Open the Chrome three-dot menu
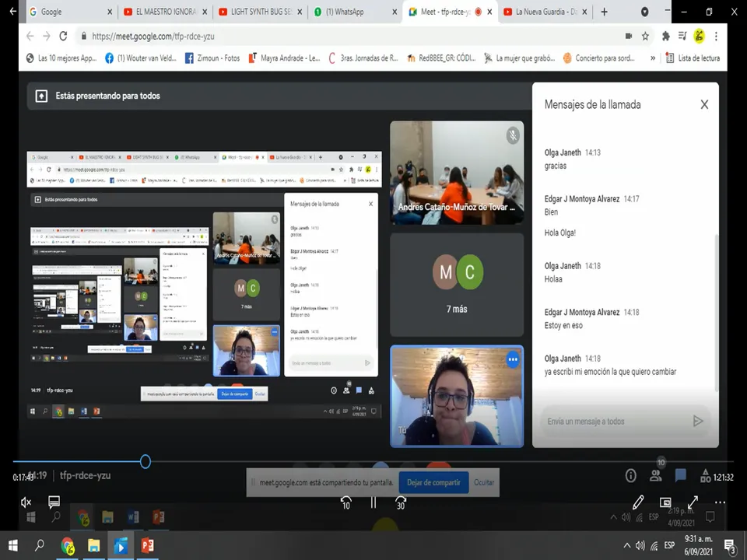Image resolution: width=747 pixels, height=560 pixels. click(x=716, y=37)
